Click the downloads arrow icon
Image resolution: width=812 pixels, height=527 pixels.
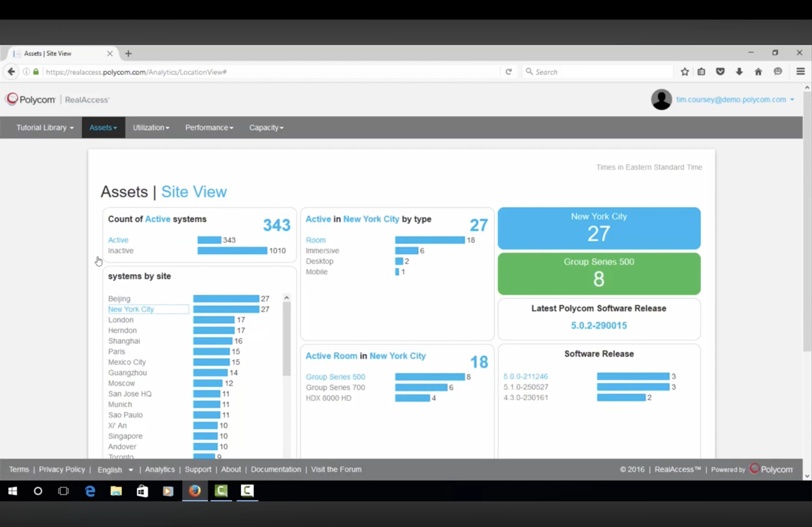pyautogui.click(x=739, y=72)
